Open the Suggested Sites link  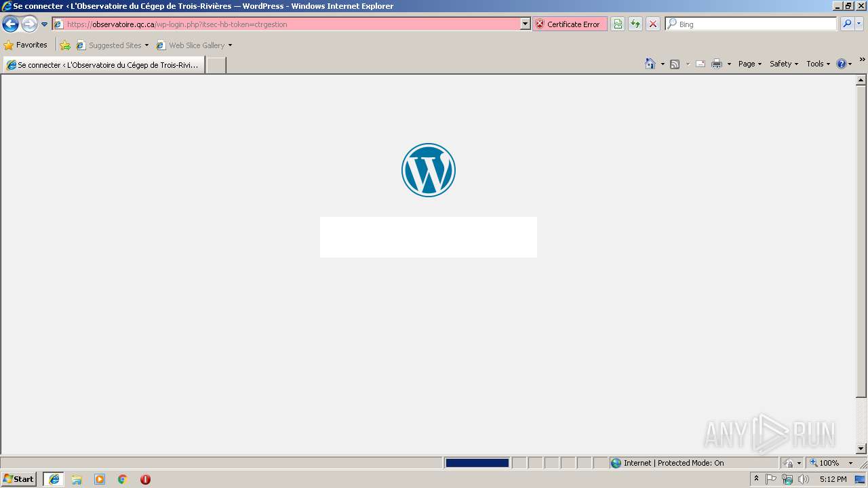coord(108,45)
